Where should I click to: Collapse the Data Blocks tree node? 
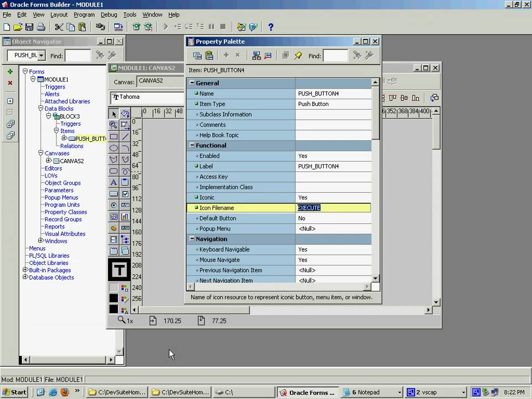40,108
